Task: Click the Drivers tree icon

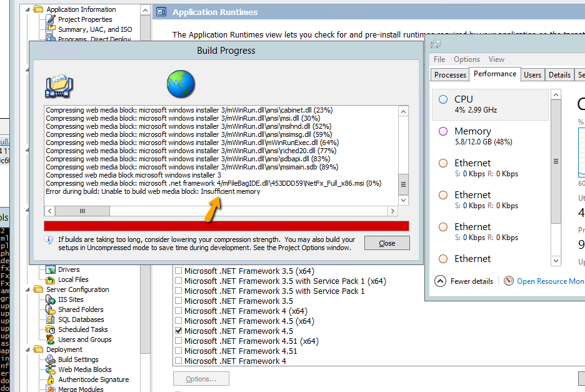Action: coord(51,269)
